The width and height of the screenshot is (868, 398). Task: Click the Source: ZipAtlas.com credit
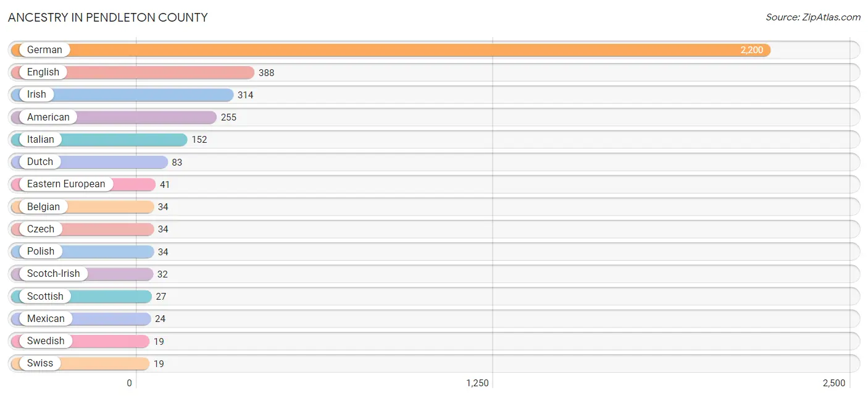click(x=813, y=17)
